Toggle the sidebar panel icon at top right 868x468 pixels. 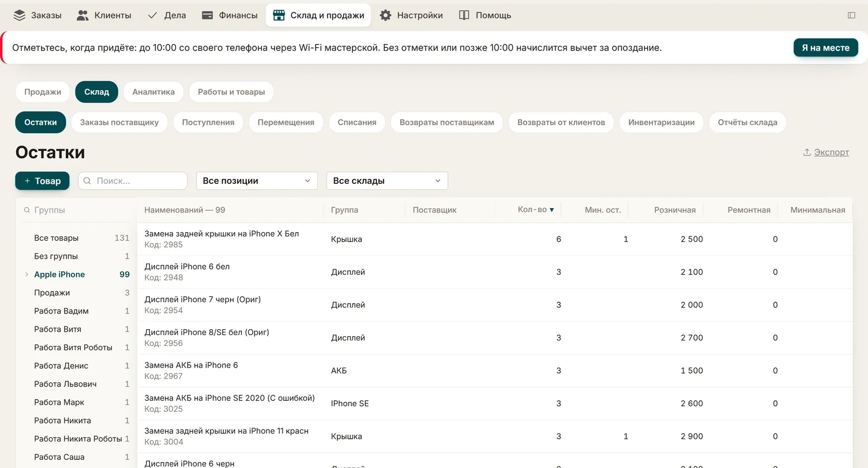pyautogui.click(x=851, y=15)
